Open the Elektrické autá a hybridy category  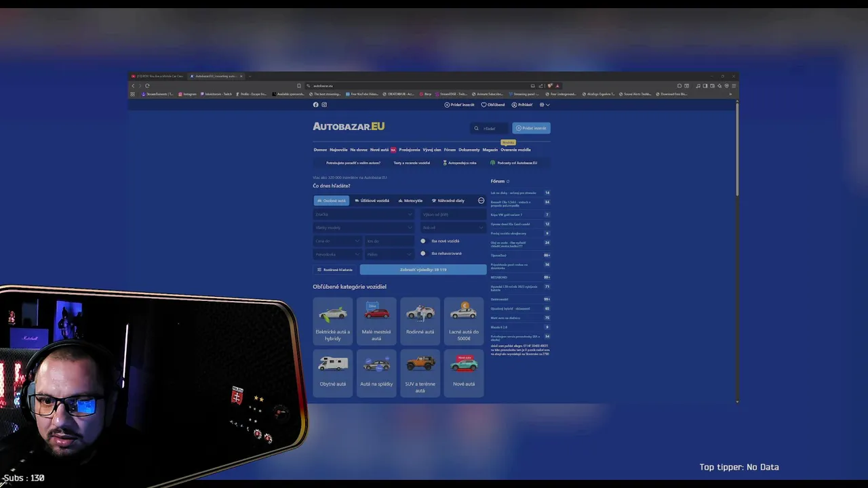[x=332, y=321]
